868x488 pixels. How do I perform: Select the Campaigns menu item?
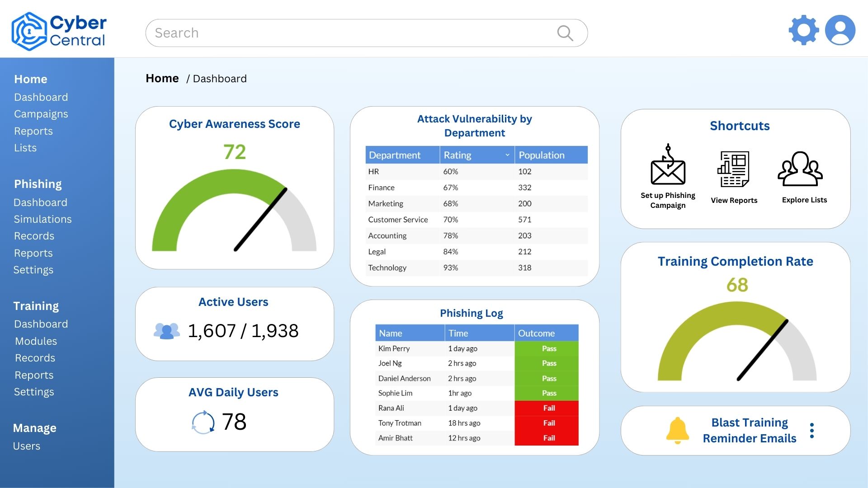point(41,113)
